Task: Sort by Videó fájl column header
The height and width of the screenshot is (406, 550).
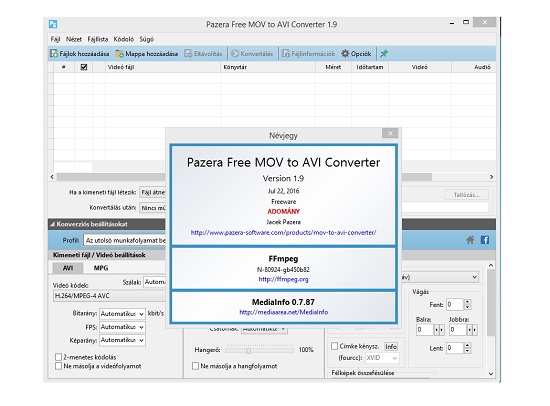Action: (163, 67)
